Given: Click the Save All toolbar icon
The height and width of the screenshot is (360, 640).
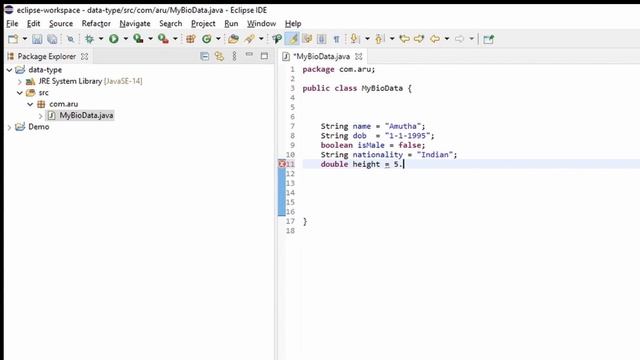Looking at the screenshot, I should [x=52, y=39].
